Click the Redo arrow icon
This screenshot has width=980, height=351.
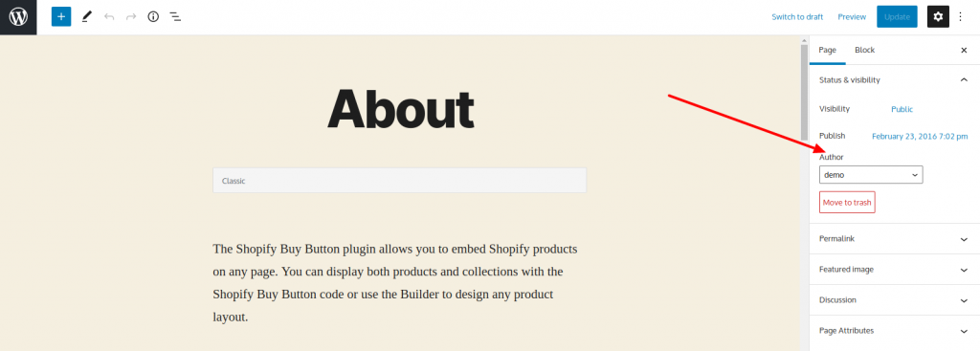pyautogui.click(x=131, y=17)
